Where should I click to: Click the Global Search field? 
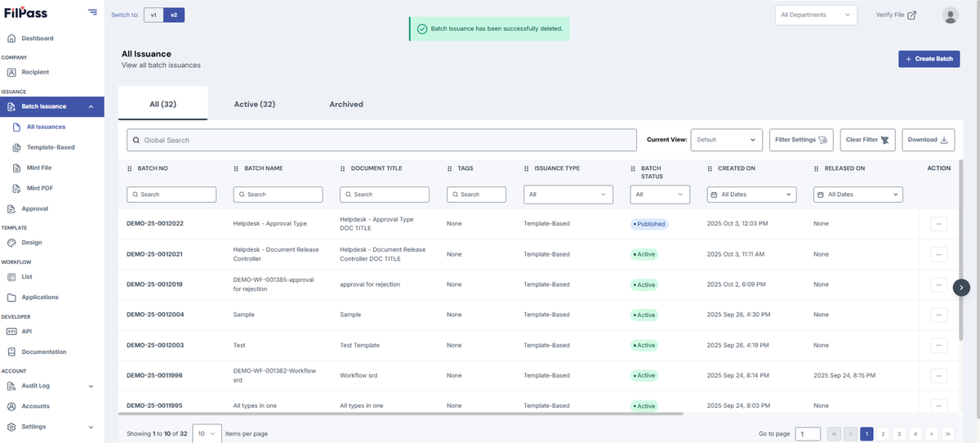[381, 140]
